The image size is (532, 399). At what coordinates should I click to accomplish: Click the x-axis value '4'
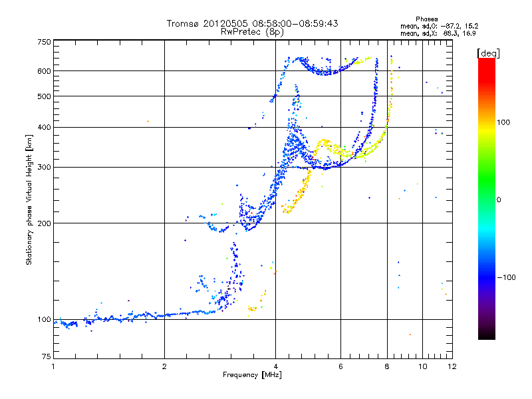276,367
